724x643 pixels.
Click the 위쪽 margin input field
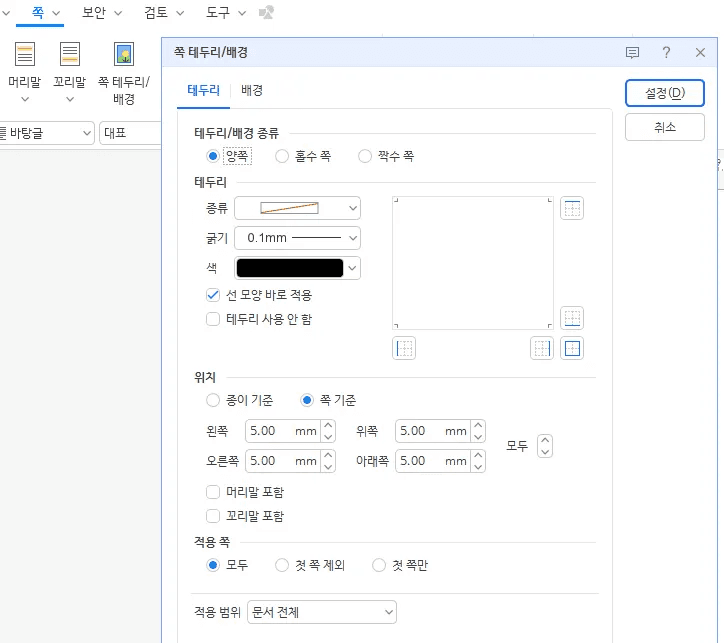(433, 431)
